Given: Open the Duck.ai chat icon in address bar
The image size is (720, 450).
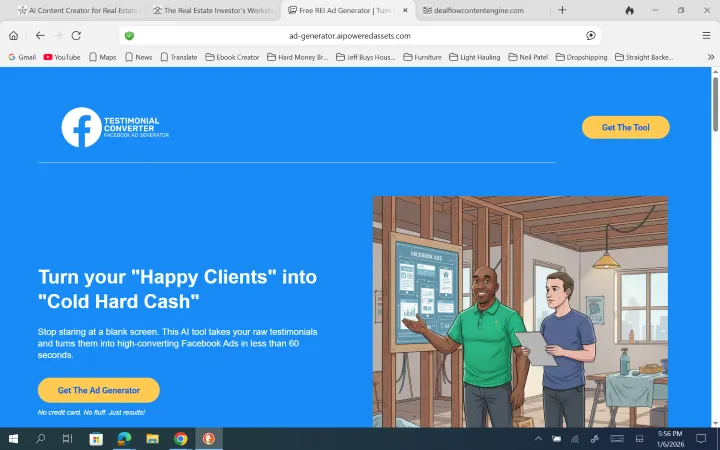Looking at the screenshot, I should (x=591, y=36).
